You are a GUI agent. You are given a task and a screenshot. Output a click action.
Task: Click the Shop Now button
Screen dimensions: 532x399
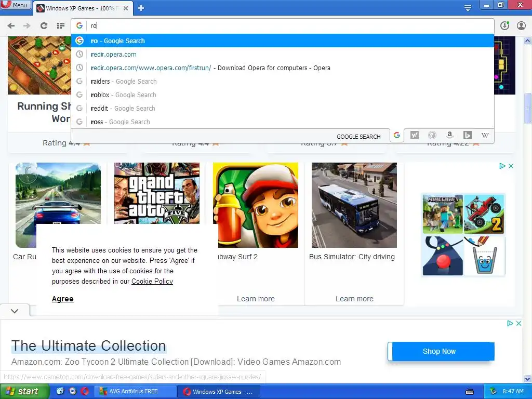pos(441,352)
